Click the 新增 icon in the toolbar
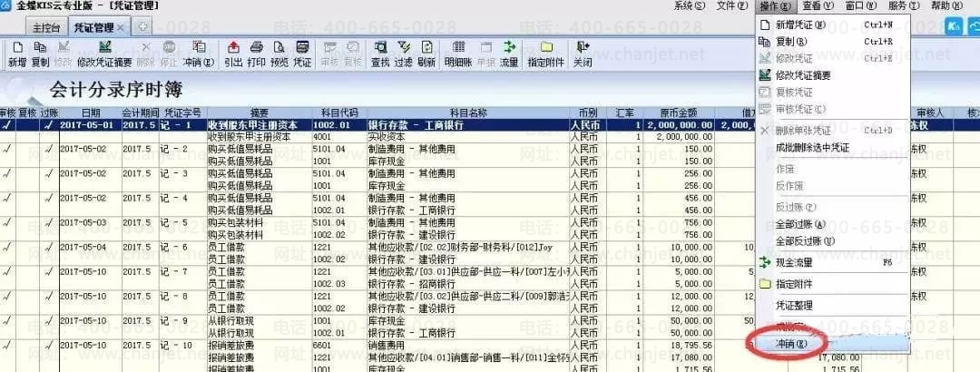Image resolution: width=980 pixels, height=372 pixels. [17, 54]
